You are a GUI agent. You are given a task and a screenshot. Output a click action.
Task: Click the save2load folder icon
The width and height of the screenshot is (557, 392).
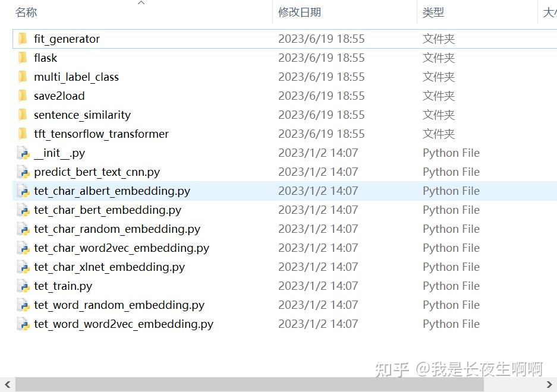(23, 96)
